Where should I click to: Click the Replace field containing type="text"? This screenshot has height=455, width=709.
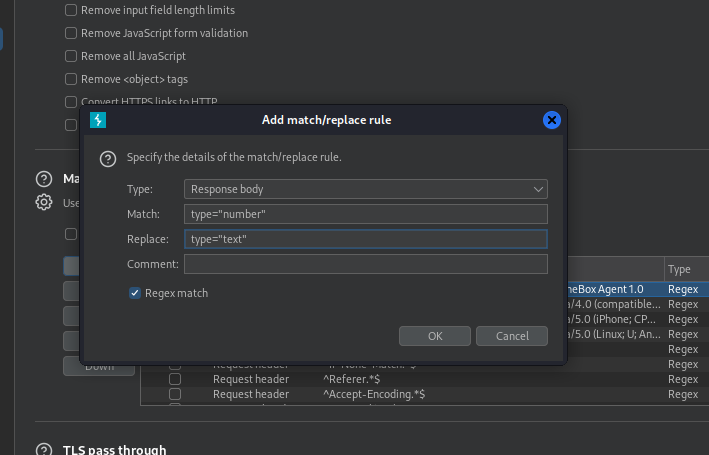(x=366, y=239)
